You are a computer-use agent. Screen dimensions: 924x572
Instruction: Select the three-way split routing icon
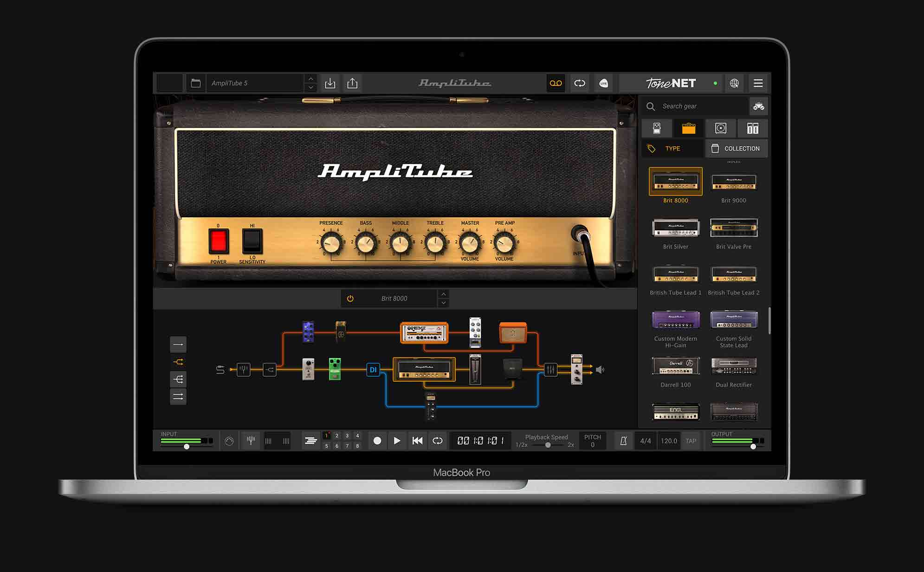pos(178,379)
